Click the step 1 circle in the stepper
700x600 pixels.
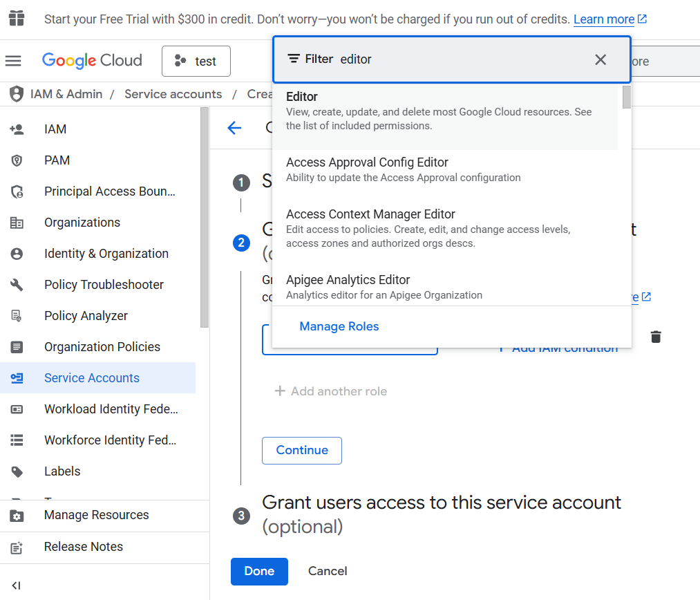click(x=241, y=182)
